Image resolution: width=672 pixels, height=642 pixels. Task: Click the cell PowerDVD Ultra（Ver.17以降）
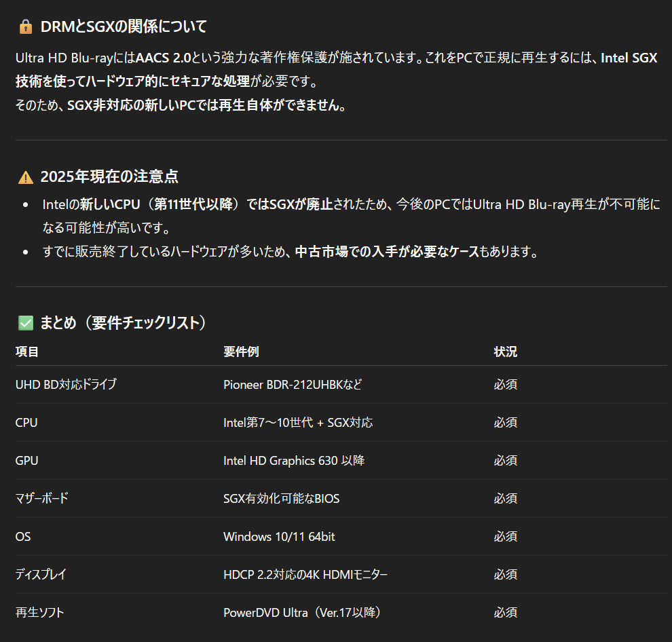pos(302,612)
